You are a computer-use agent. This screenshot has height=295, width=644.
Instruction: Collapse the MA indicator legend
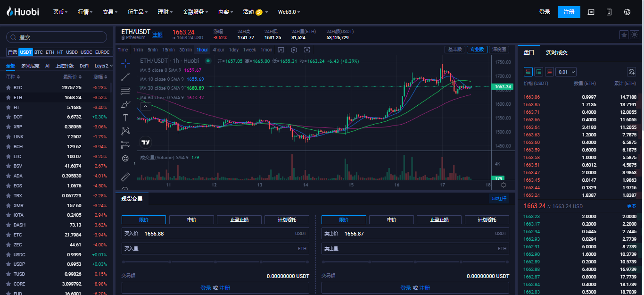[x=146, y=107]
